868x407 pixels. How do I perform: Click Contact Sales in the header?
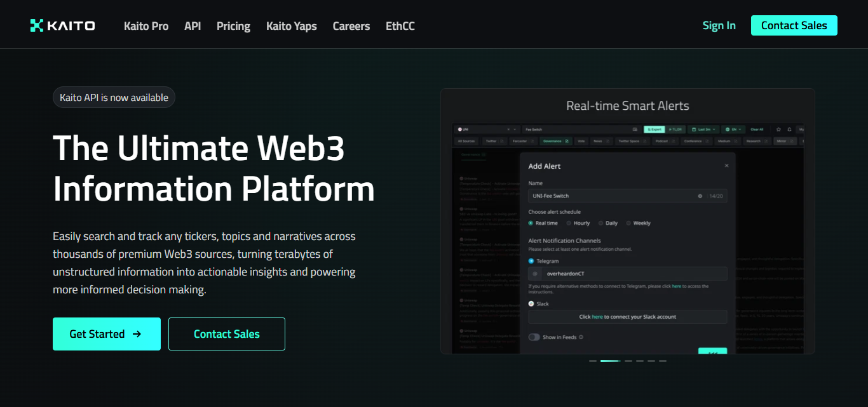[x=794, y=25]
